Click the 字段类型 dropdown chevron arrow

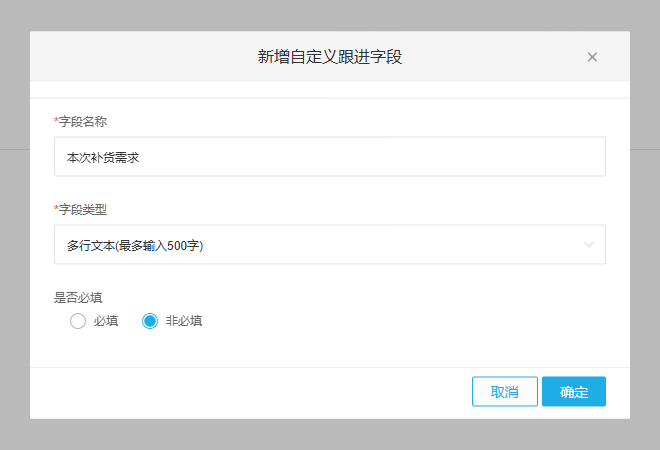(x=588, y=245)
